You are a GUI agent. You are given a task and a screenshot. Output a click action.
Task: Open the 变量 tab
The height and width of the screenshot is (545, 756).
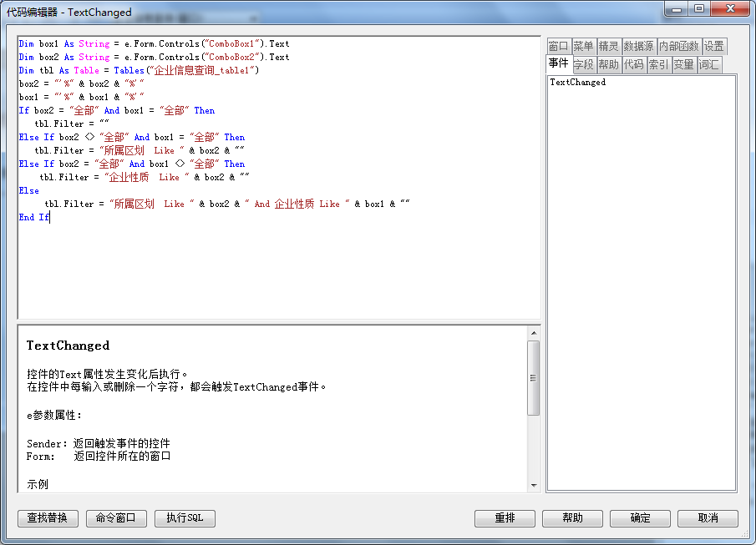[x=683, y=64]
